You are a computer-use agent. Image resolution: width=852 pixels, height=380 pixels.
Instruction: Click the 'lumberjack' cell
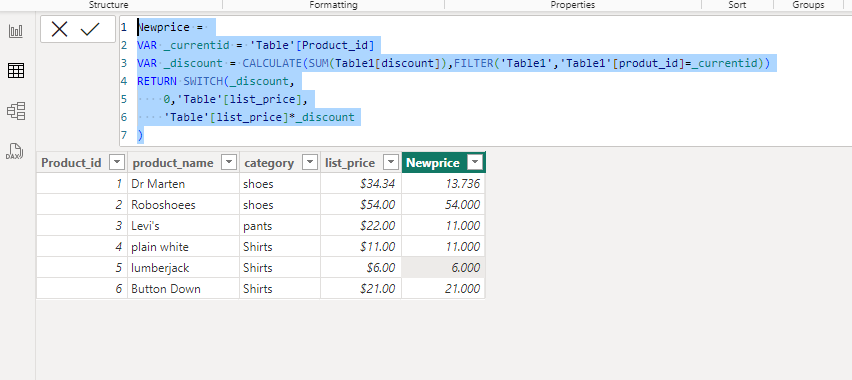click(183, 267)
